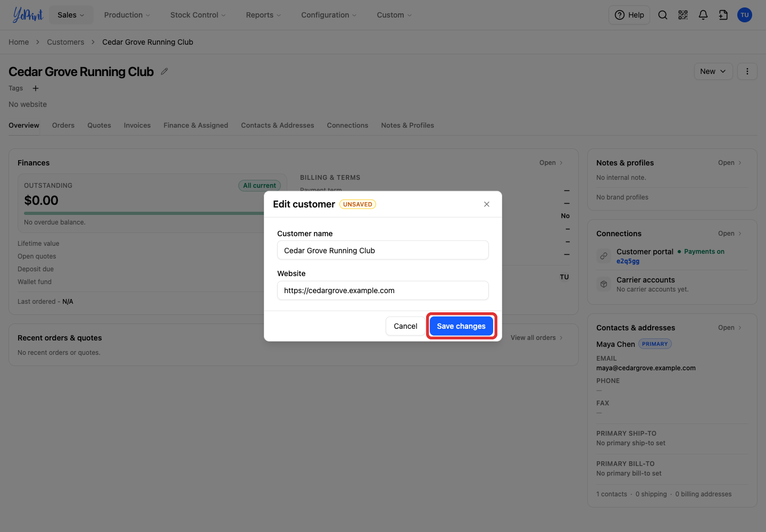The height and width of the screenshot is (532, 766).
Task: Go to Customers breadcrumb
Action: 65,42
